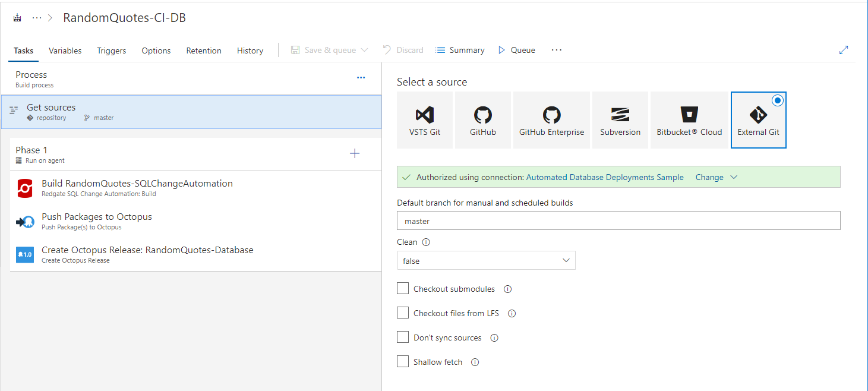
Task: Click the full screen expand arrows icon
Action: pos(843,51)
